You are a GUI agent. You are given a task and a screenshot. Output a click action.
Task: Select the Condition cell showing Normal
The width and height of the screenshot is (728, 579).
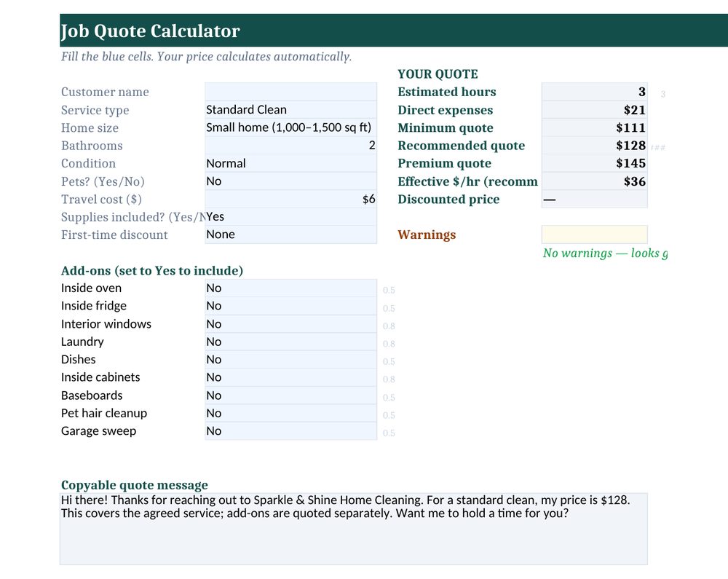(290, 163)
